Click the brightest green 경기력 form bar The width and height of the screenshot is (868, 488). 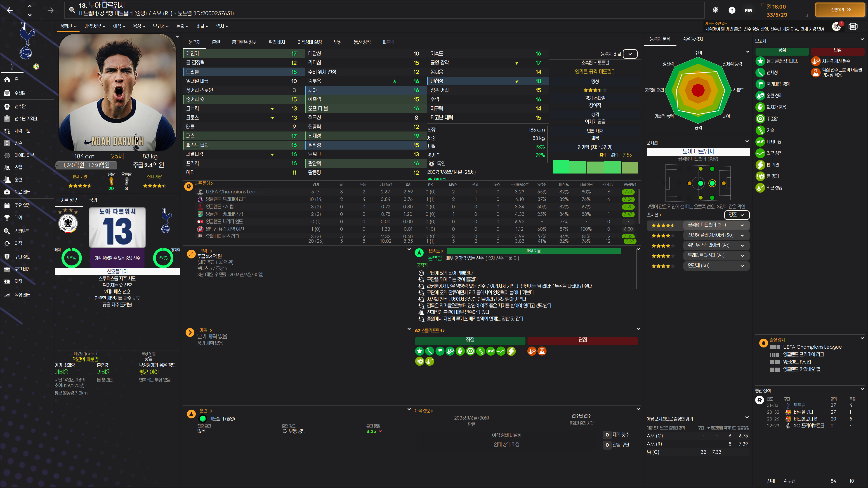560,167
